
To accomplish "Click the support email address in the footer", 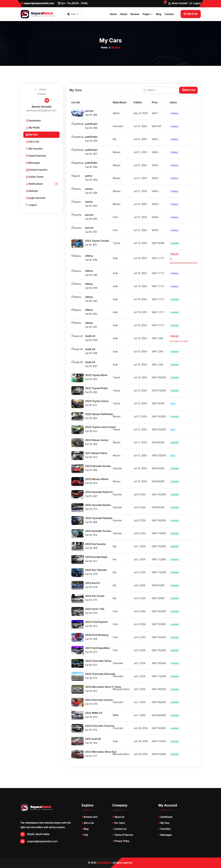I will click(x=42, y=841).
